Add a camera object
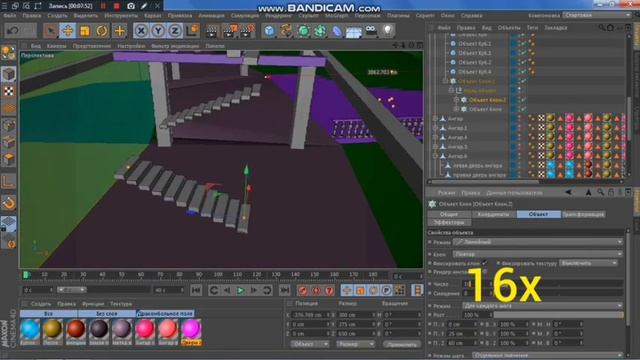 pyautogui.click(x=371, y=30)
